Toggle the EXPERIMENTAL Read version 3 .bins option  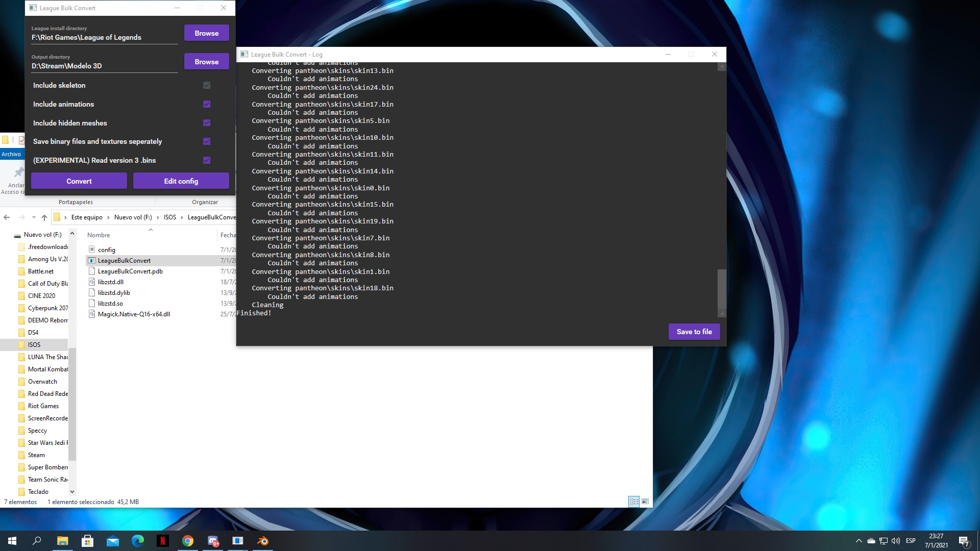(206, 160)
